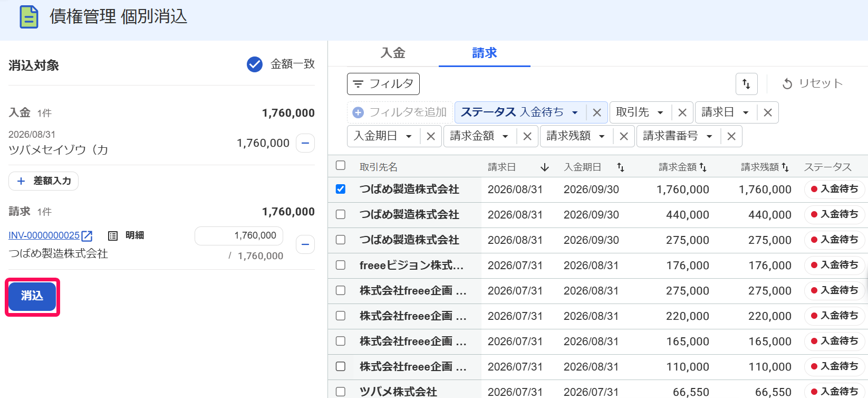
Task: Check the つばめ製造株式会社 440,000 row
Action: tap(341, 214)
